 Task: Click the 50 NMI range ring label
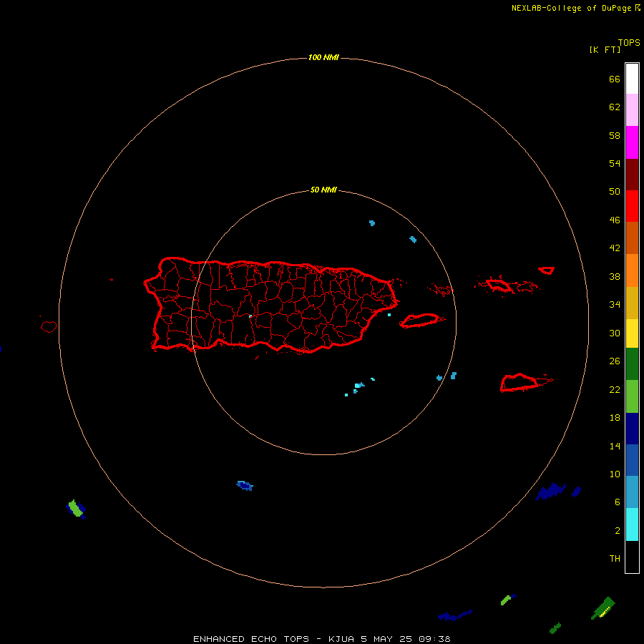pyautogui.click(x=323, y=190)
